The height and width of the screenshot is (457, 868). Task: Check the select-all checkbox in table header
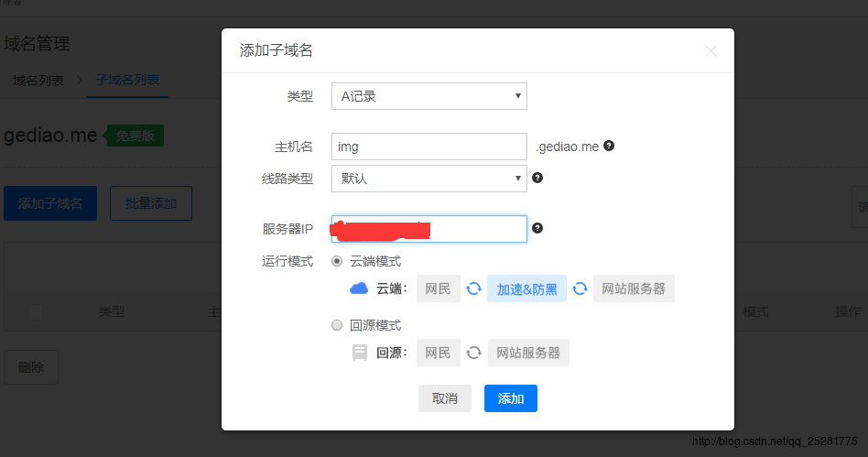(35, 311)
